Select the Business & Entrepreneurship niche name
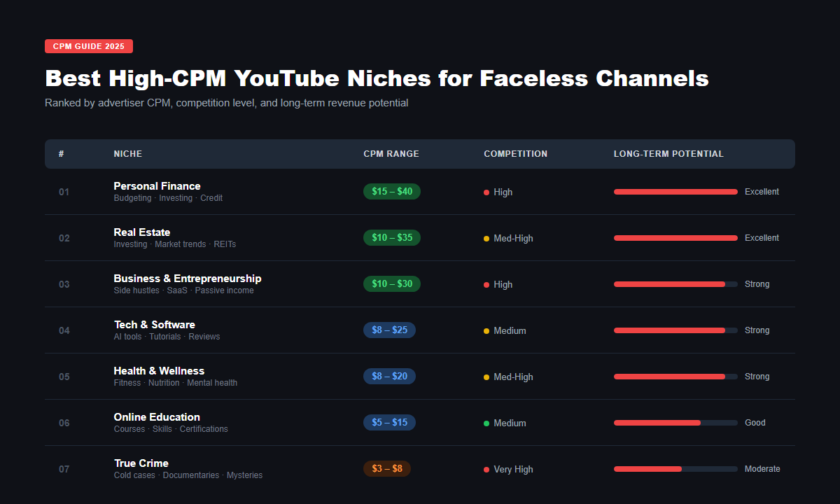Screen dimensions: 840x504 pos(188,279)
